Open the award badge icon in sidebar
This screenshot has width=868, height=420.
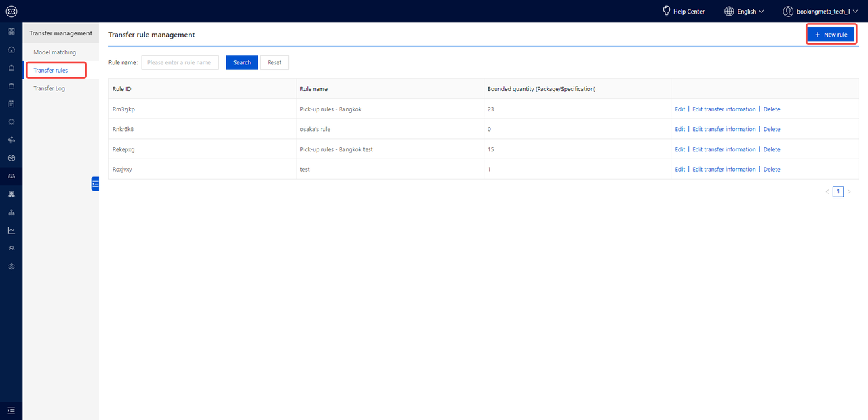click(x=11, y=195)
